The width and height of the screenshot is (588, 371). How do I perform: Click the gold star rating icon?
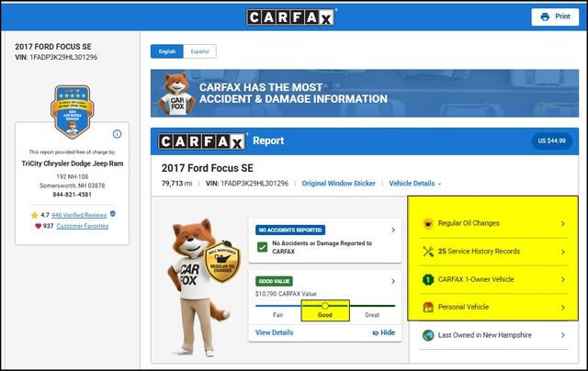[35, 215]
